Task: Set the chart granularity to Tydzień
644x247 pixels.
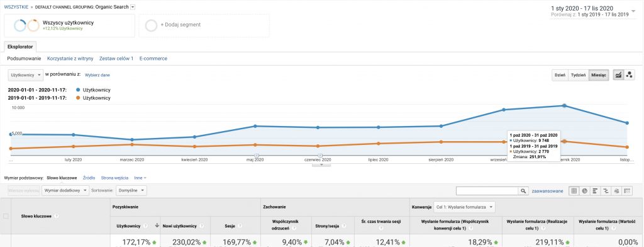Action: click(579, 75)
